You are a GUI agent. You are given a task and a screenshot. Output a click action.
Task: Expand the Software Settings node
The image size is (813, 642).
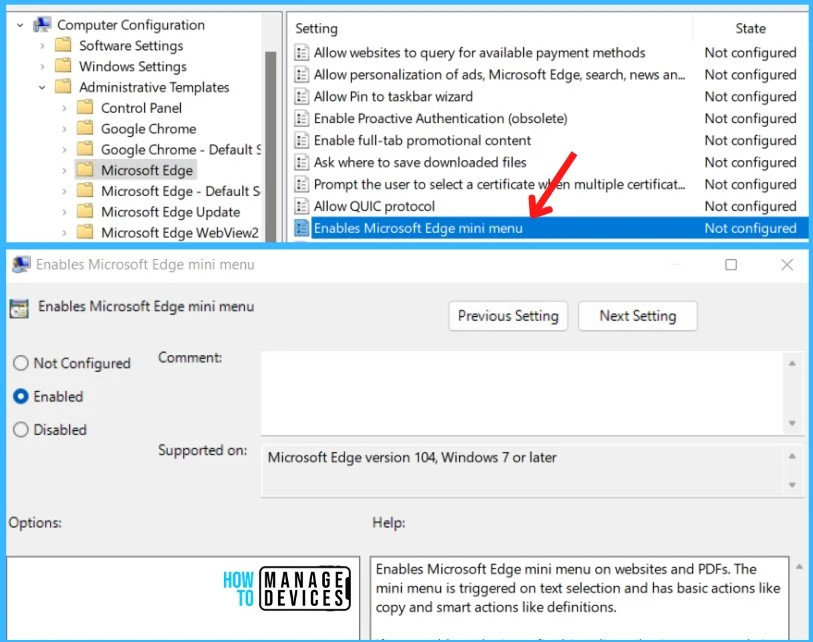[42, 46]
